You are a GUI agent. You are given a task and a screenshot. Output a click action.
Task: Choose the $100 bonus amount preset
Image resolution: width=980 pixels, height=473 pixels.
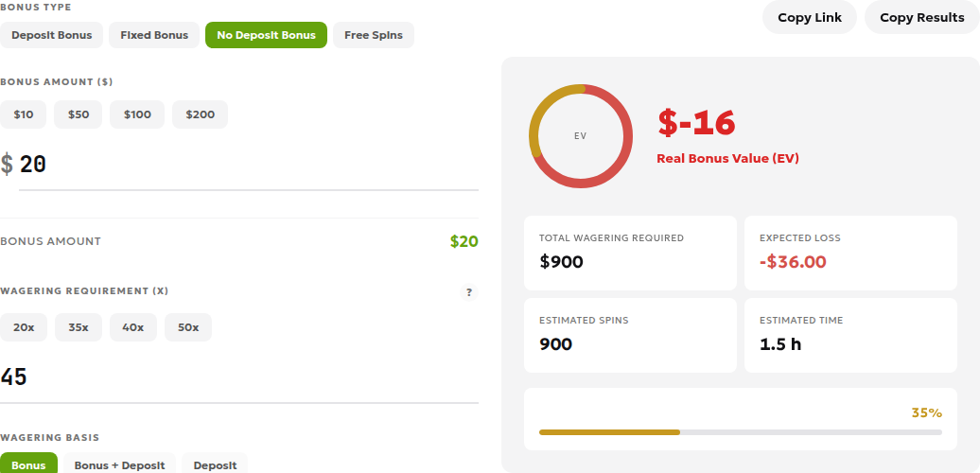click(x=137, y=114)
